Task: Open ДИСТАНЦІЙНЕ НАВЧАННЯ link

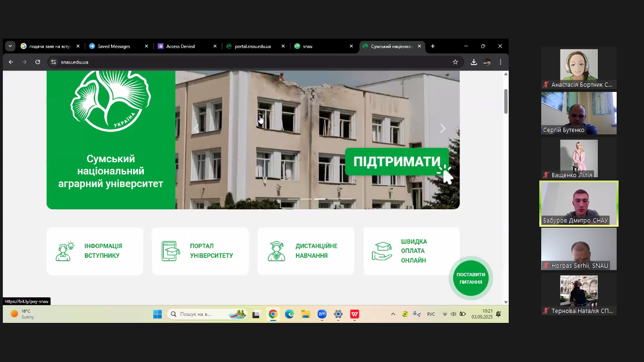Action: [306, 251]
